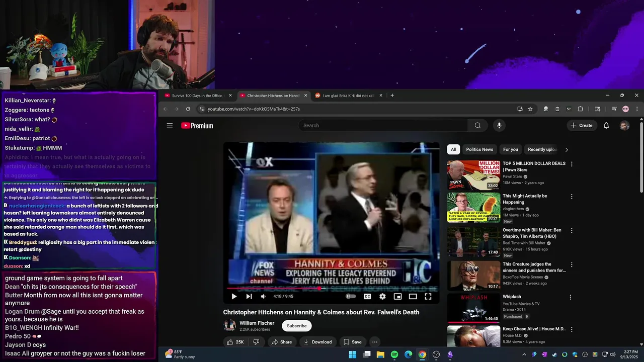
Task: Select the Politics News chip
Action: tap(479, 149)
